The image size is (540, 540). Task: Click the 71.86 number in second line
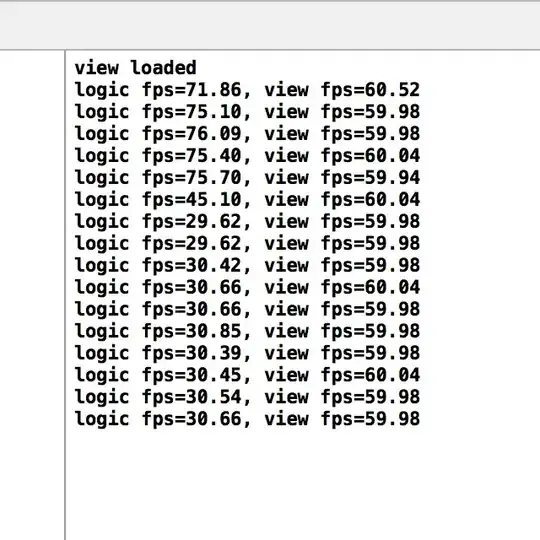point(214,90)
